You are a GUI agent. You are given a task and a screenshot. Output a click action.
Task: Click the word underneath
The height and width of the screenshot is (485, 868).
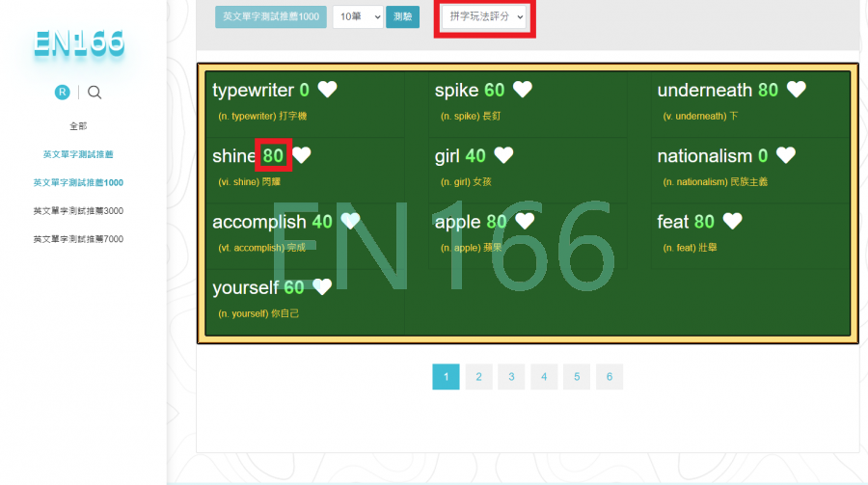click(705, 91)
